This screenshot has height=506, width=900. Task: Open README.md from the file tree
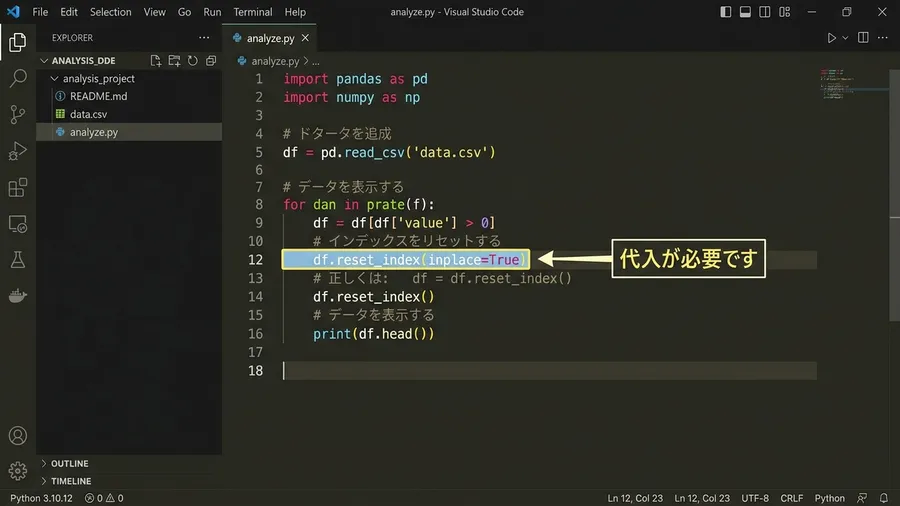pos(99,96)
